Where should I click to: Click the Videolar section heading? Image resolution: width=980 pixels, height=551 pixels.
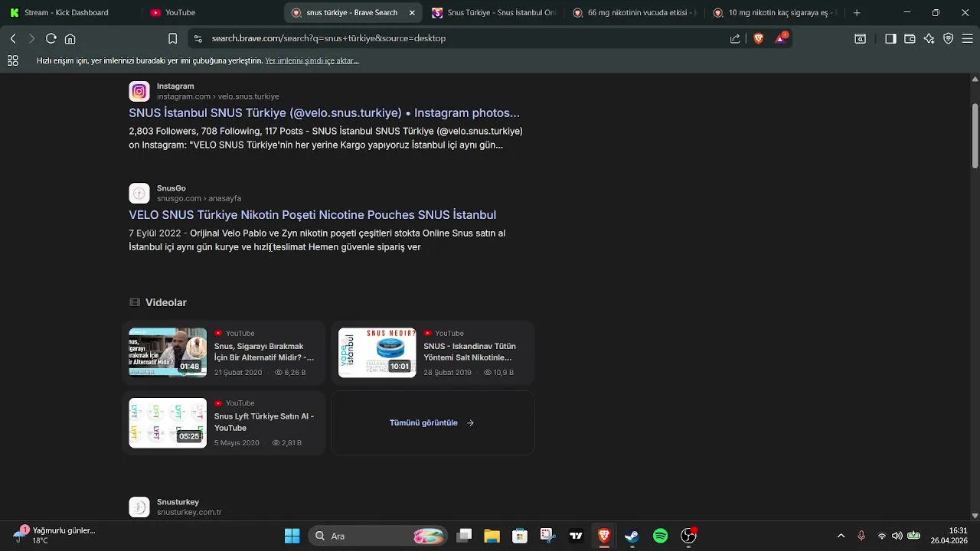tap(166, 302)
